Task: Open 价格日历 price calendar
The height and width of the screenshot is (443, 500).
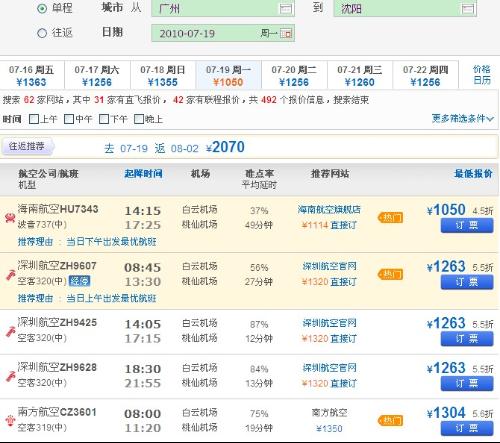Action: pyautogui.click(x=482, y=75)
